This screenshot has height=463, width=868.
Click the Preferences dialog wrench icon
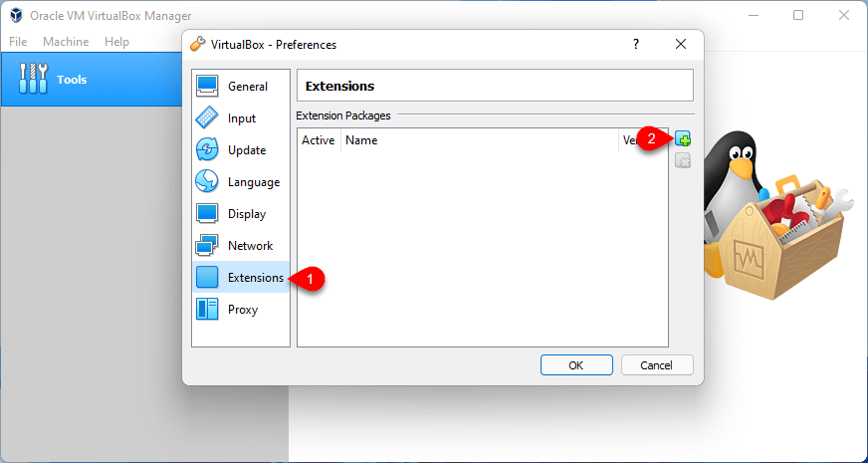click(197, 44)
